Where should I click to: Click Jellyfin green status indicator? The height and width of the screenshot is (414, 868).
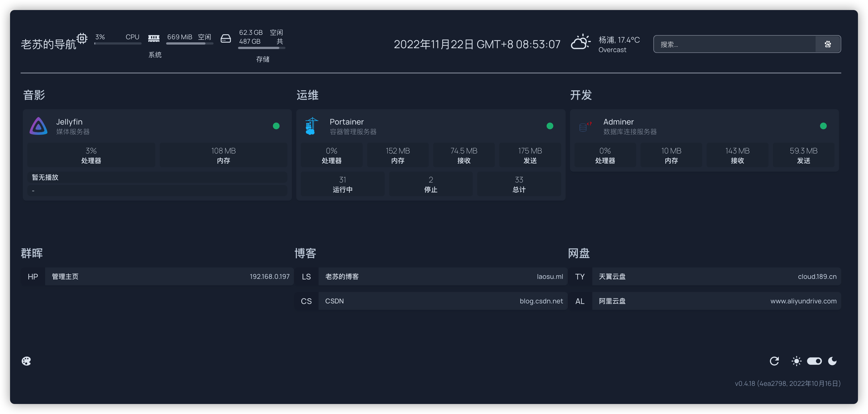tap(276, 126)
